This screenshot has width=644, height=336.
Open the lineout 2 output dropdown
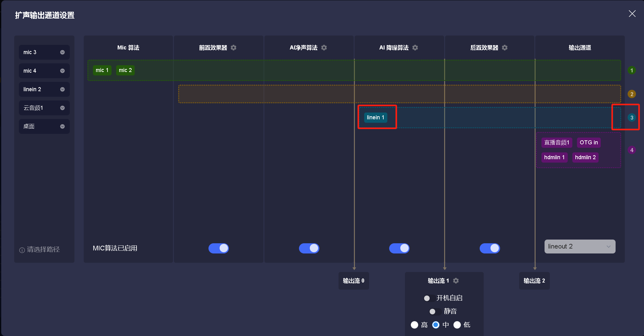click(x=580, y=246)
